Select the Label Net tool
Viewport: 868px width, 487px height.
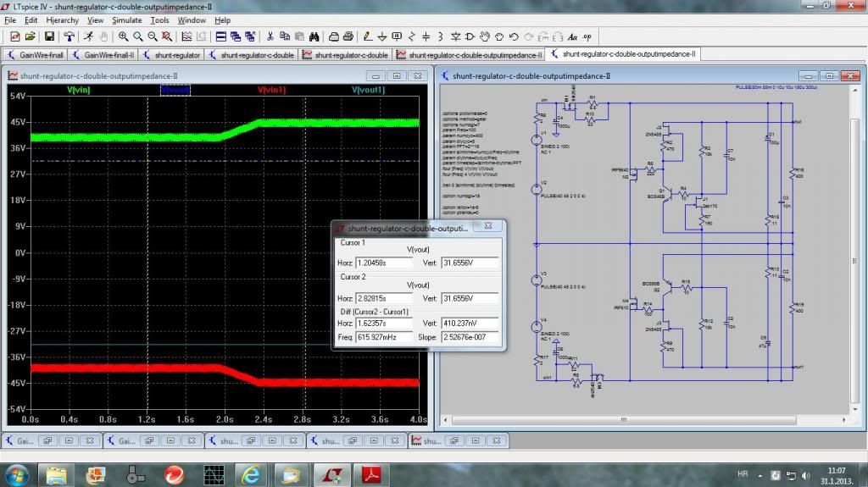coord(397,37)
